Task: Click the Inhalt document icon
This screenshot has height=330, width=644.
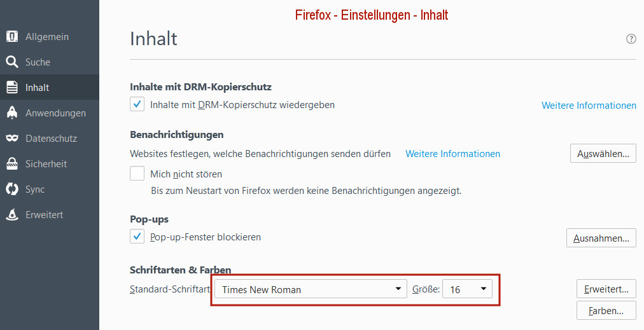Action: pyautogui.click(x=12, y=88)
